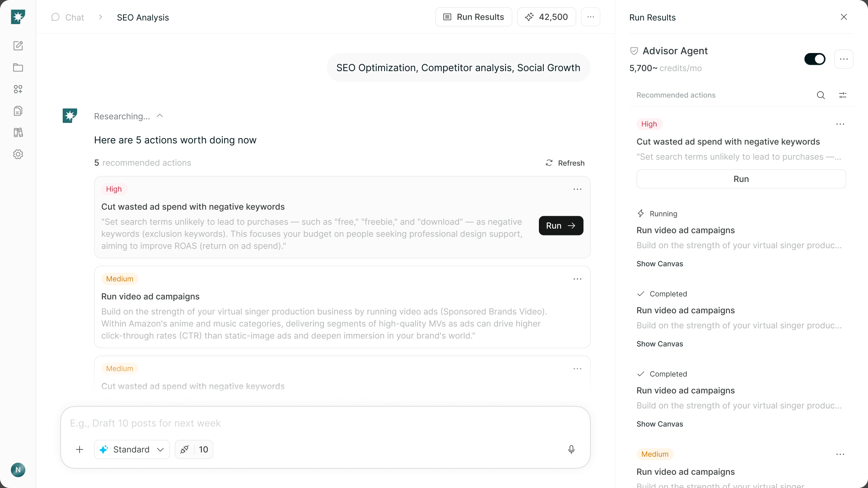Open the library books icon in sidebar
Viewport: 868px width, 488px height.
(18, 133)
